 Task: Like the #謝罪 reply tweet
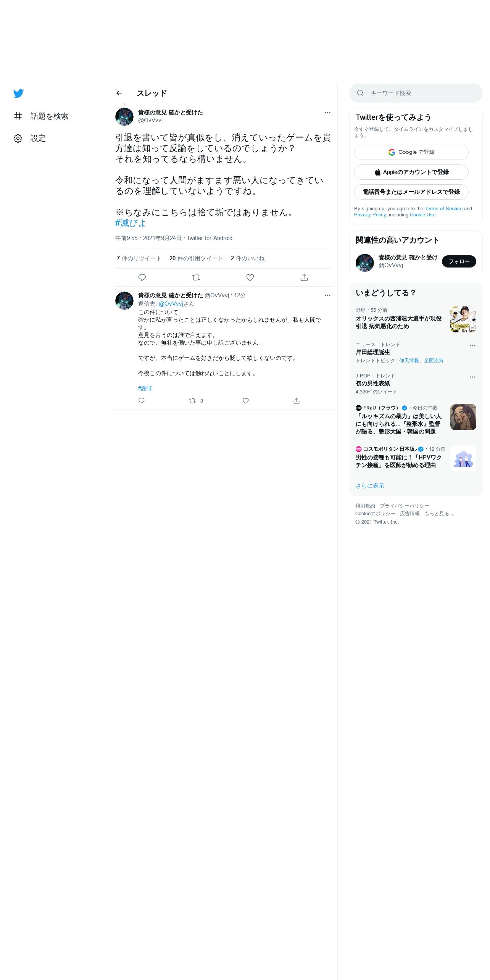[x=246, y=401]
